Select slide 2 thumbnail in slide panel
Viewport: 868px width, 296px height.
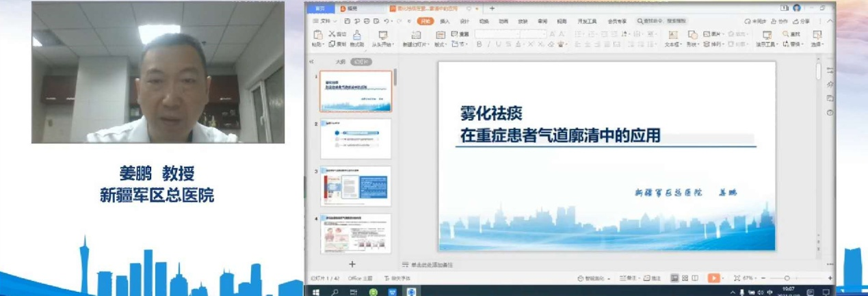(356, 139)
